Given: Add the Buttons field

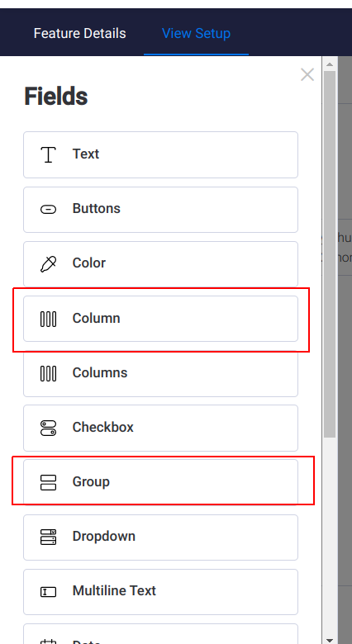Looking at the screenshot, I should (160, 210).
